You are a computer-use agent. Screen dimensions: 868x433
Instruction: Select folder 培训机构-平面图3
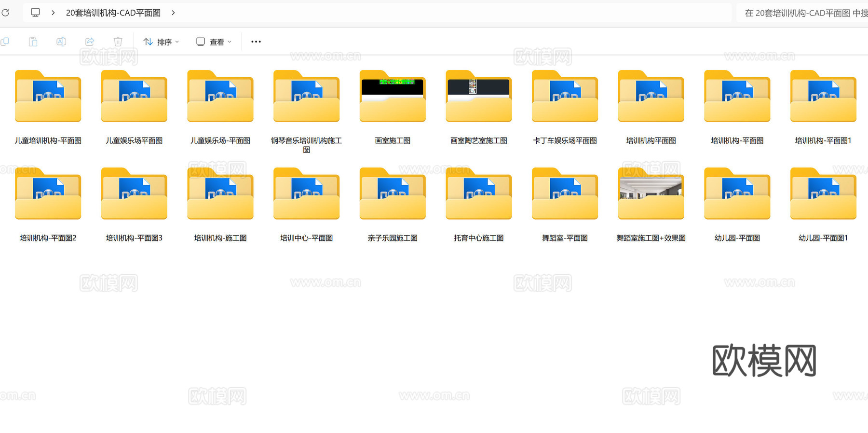click(x=134, y=205)
